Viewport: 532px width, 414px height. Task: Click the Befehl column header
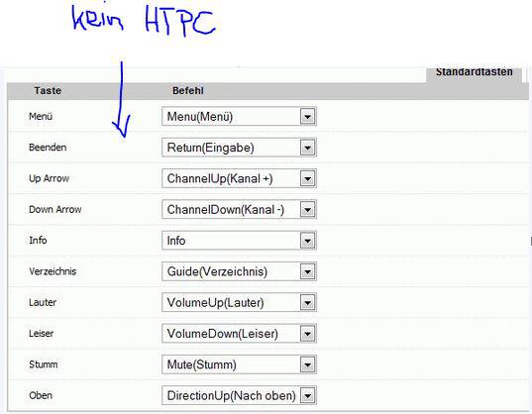(188, 91)
